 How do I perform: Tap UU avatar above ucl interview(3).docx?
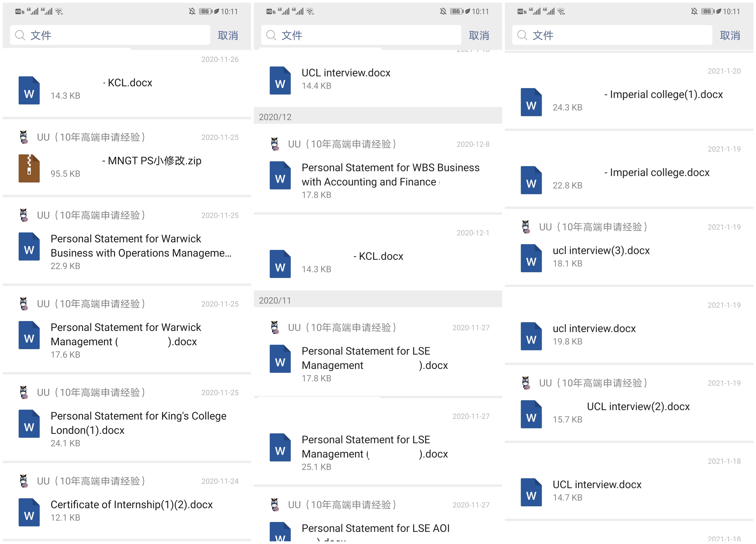[x=526, y=227]
